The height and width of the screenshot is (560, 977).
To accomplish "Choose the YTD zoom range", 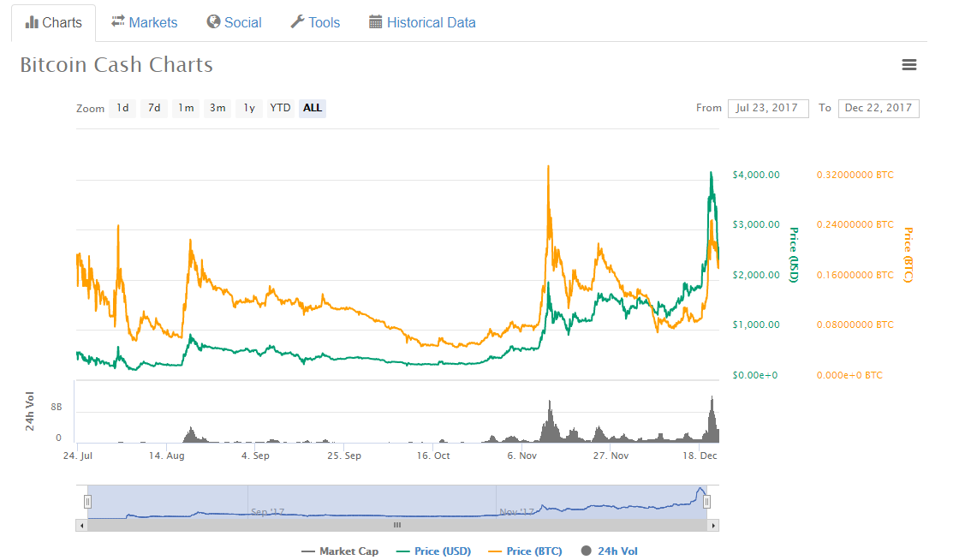I will click(280, 108).
